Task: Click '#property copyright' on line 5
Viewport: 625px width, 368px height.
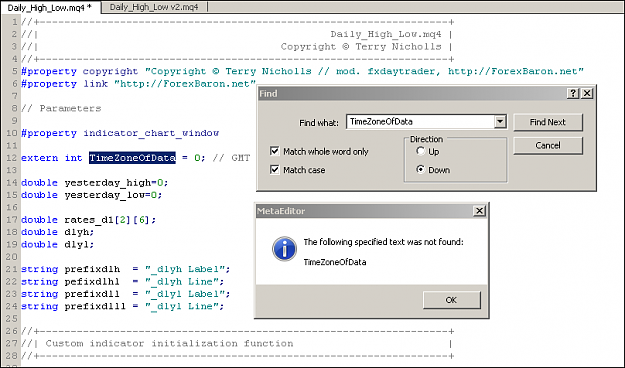Action: [x=79, y=71]
